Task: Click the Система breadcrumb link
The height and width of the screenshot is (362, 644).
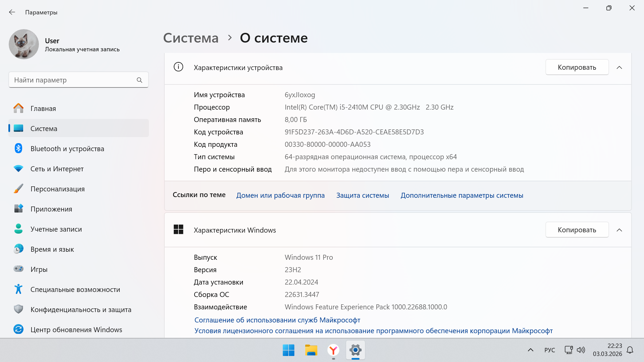Action: point(191,38)
